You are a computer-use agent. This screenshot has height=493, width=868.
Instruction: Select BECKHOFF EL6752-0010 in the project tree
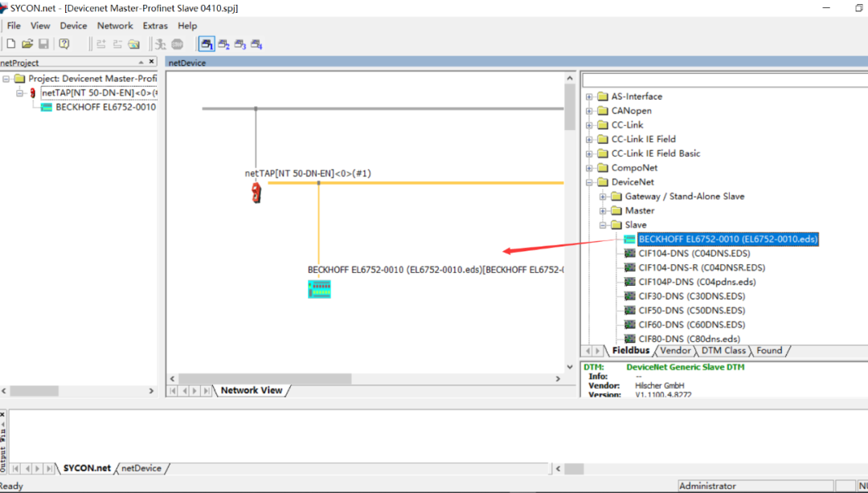tap(104, 107)
